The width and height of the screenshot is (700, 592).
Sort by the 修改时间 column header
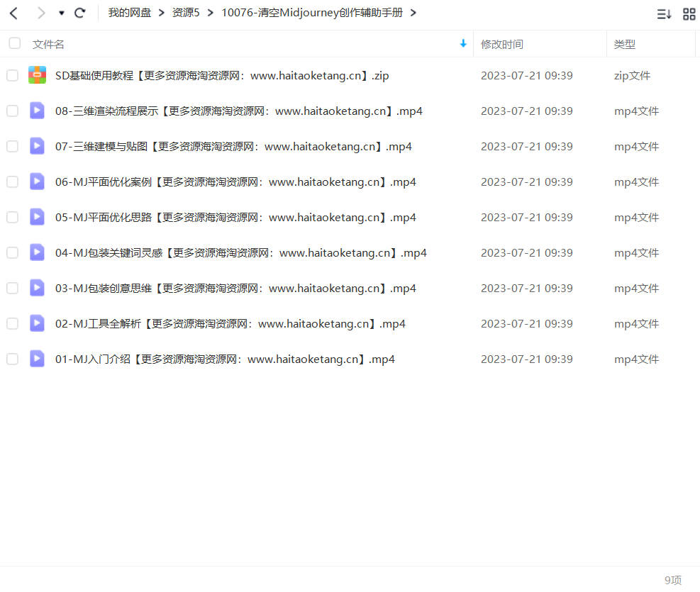(502, 44)
